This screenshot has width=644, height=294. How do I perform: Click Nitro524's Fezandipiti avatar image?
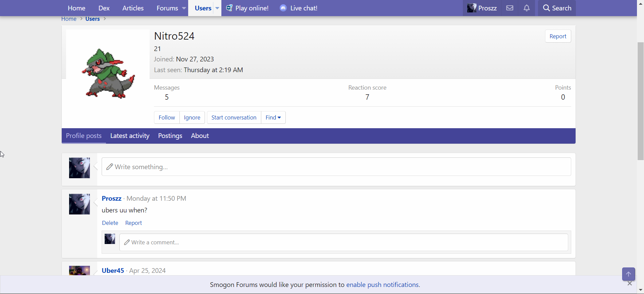108,73
